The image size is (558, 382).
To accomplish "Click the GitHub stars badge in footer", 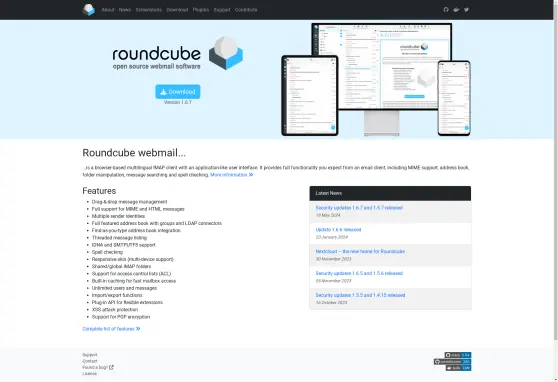I will (x=458, y=355).
